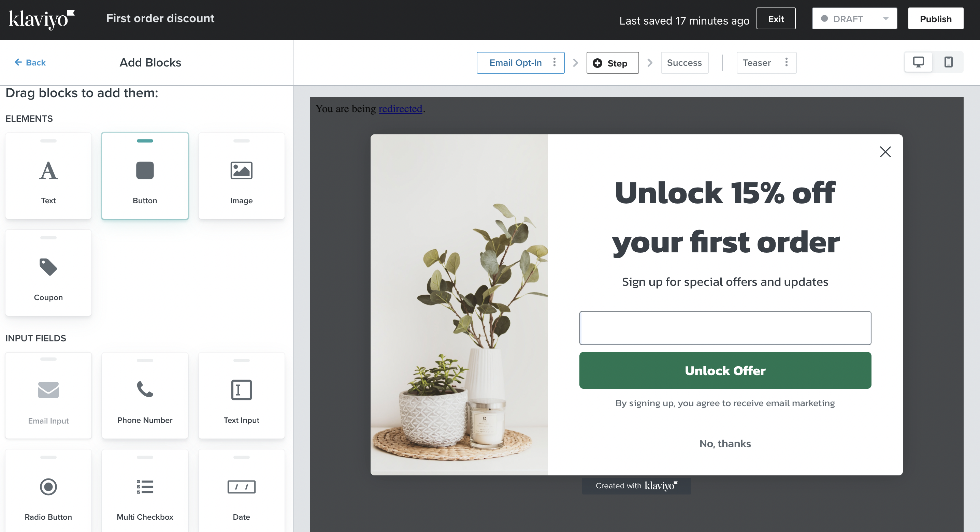Click the email input field
Viewport: 980px width, 532px height.
(725, 328)
